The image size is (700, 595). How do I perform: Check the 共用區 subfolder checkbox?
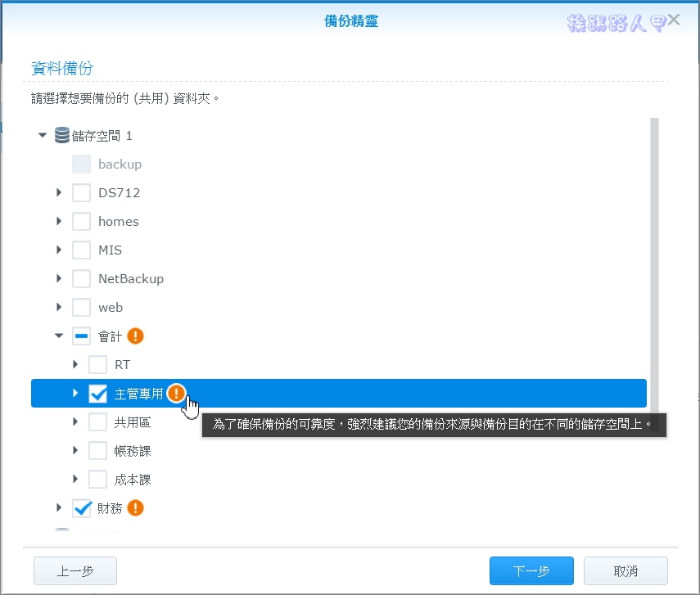click(x=97, y=421)
